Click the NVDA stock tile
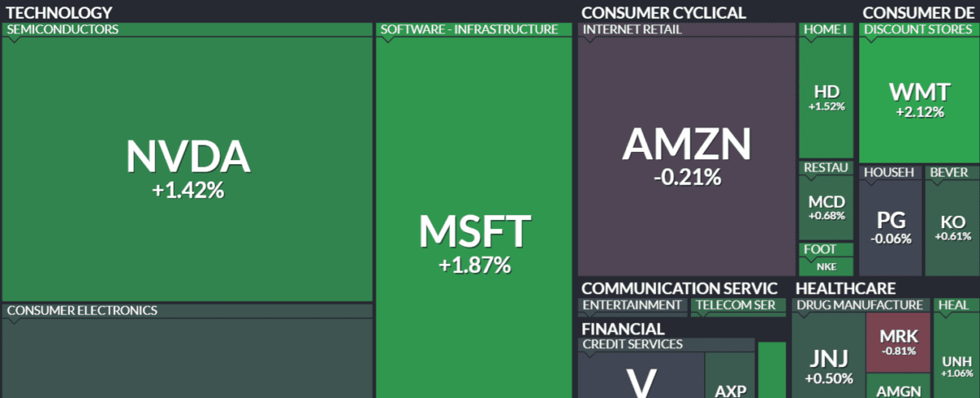This screenshot has width=980, height=398. 187,168
